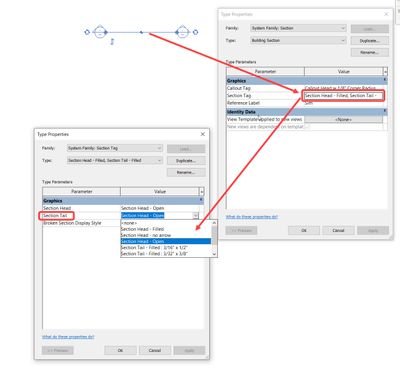Open the properties help link in the Section Tag dialog
Image resolution: width=400 pixels, height=371 pixels.
pos(68,337)
